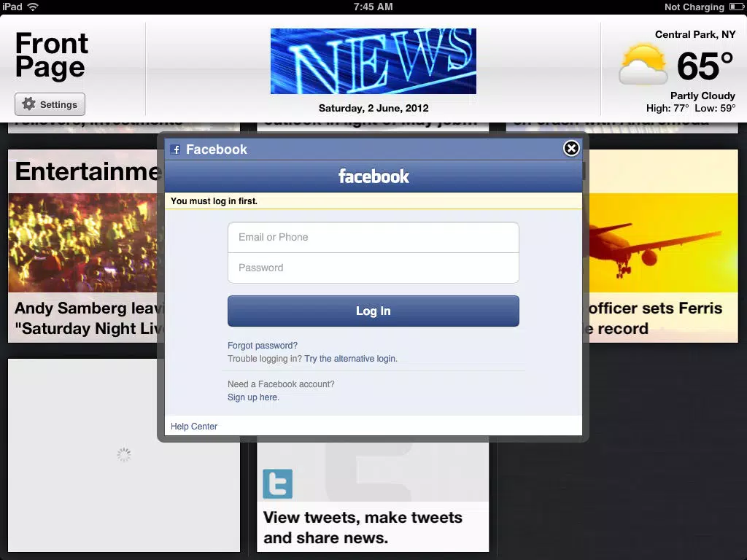Close the Facebook login dialog

[571, 149]
